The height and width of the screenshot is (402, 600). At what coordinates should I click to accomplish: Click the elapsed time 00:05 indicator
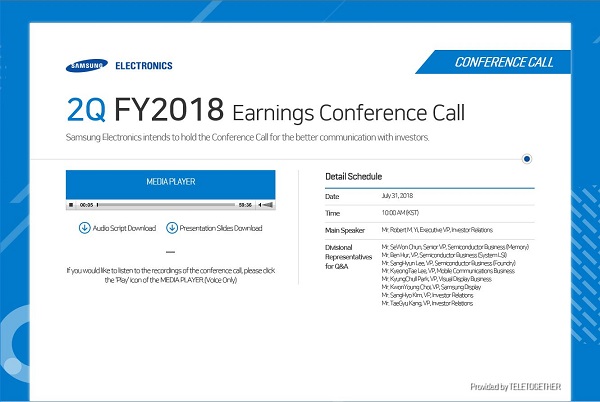pos(87,205)
